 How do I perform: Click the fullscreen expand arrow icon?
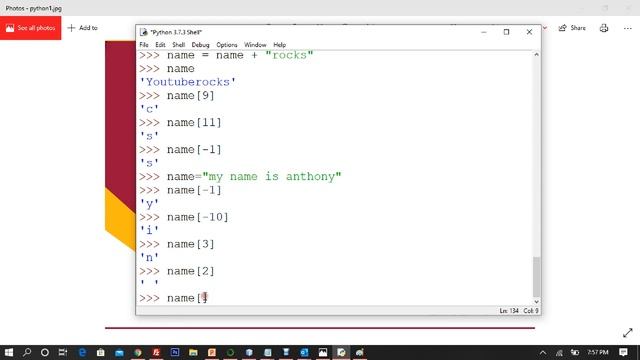pyautogui.click(x=628, y=333)
